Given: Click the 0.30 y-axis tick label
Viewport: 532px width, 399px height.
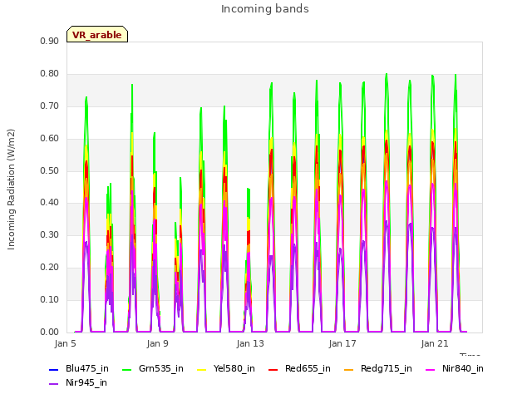Looking at the screenshot, I should click(50, 234).
